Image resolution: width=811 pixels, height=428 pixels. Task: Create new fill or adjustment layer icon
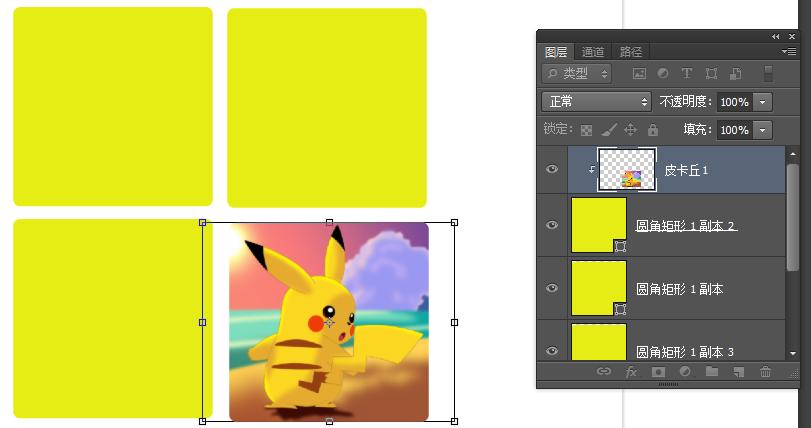(685, 371)
